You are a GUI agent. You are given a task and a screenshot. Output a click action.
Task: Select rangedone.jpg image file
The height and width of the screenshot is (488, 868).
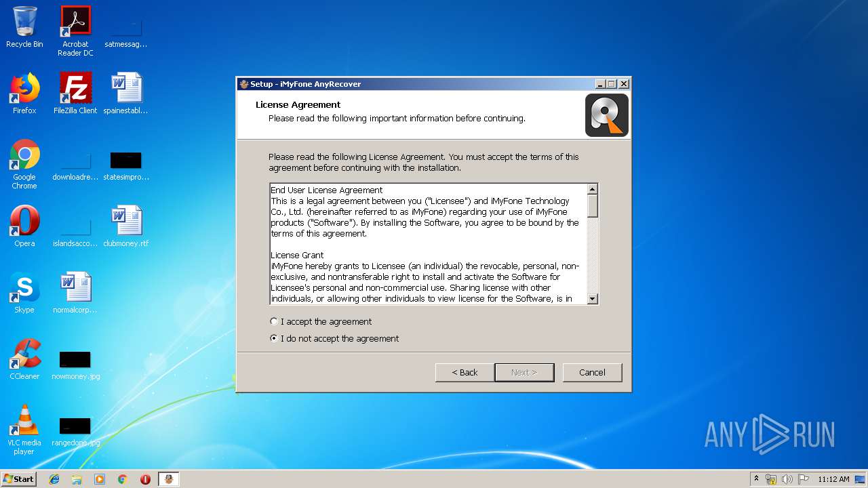[x=75, y=431]
